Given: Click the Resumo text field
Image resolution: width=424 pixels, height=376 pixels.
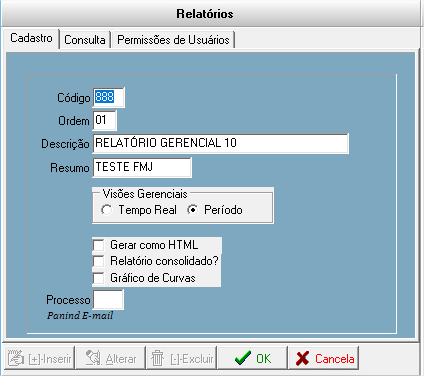Looking at the screenshot, I should [x=142, y=167].
